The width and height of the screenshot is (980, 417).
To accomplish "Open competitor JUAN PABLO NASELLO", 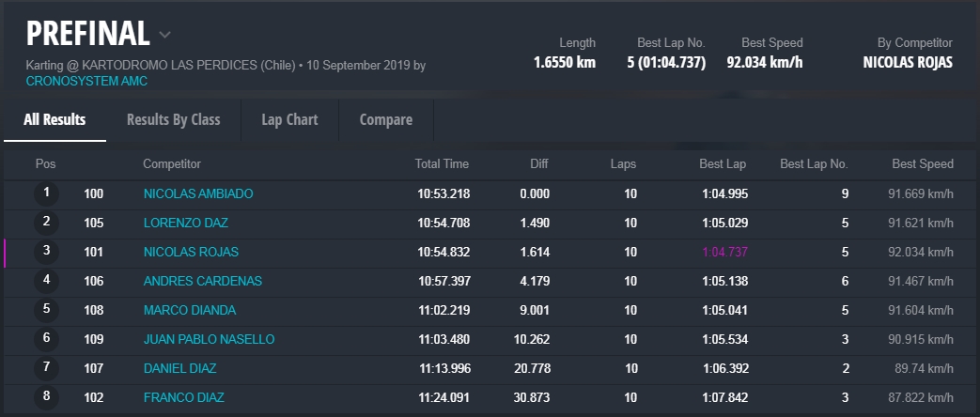I will click(x=209, y=339).
